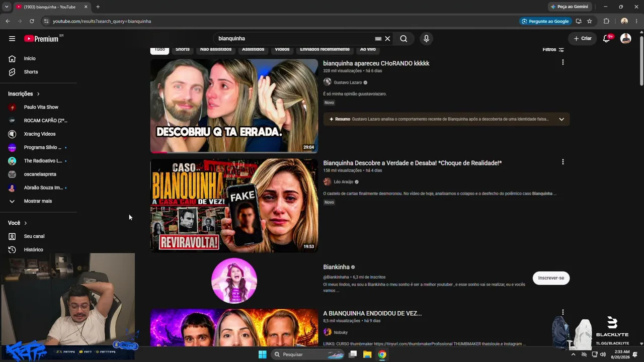
Task: Open the Filtros search filters
Action: (x=553, y=49)
